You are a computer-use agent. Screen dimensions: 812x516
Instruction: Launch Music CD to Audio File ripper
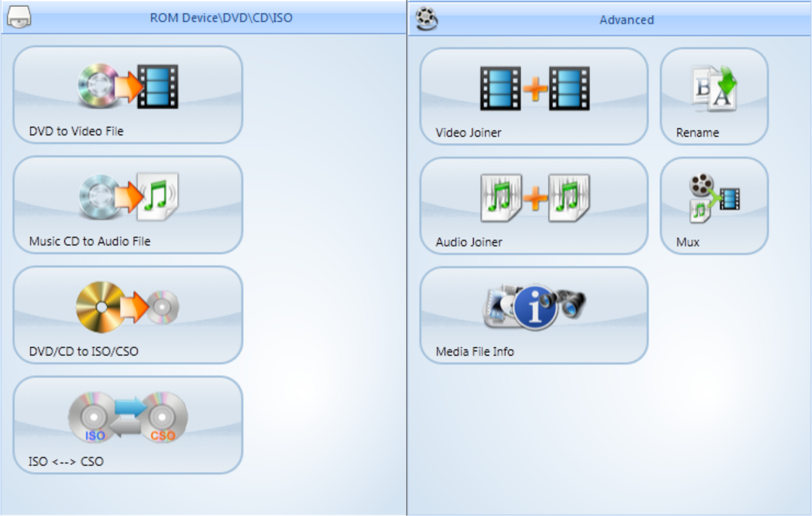pyautogui.click(x=128, y=205)
